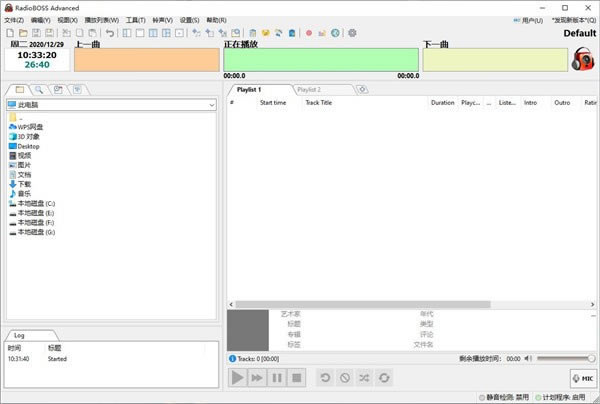Toggle the shuffle tracks button

[x=365, y=377]
